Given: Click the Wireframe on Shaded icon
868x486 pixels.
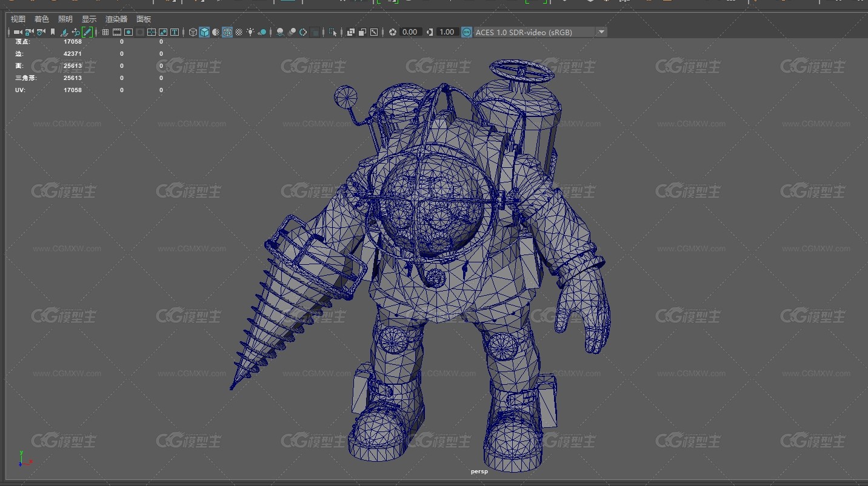Looking at the screenshot, I should click(x=227, y=32).
